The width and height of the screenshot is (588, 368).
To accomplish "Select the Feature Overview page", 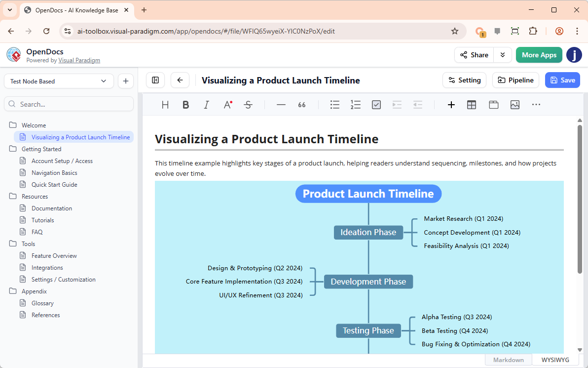I will click(54, 256).
